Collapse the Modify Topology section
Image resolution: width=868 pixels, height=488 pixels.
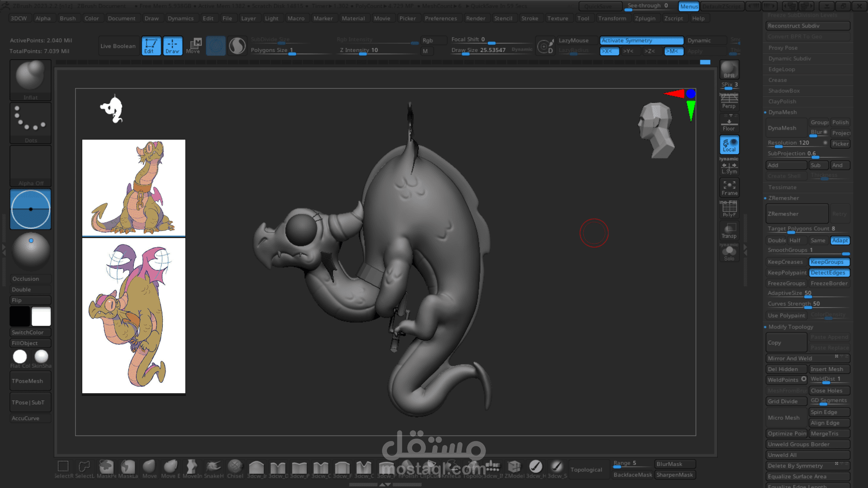pyautogui.click(x=790, y=327)
